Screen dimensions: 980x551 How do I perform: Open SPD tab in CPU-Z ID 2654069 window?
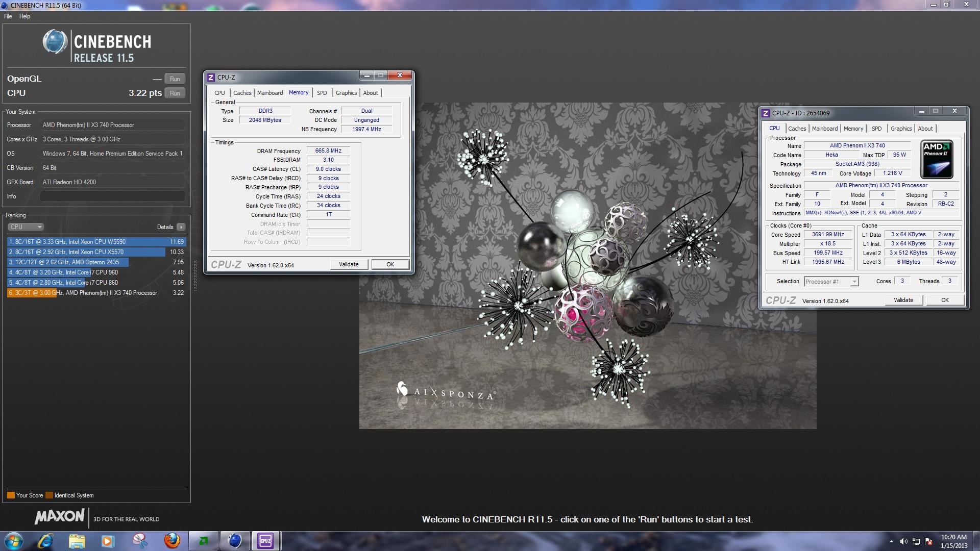(x=876, y=129)
